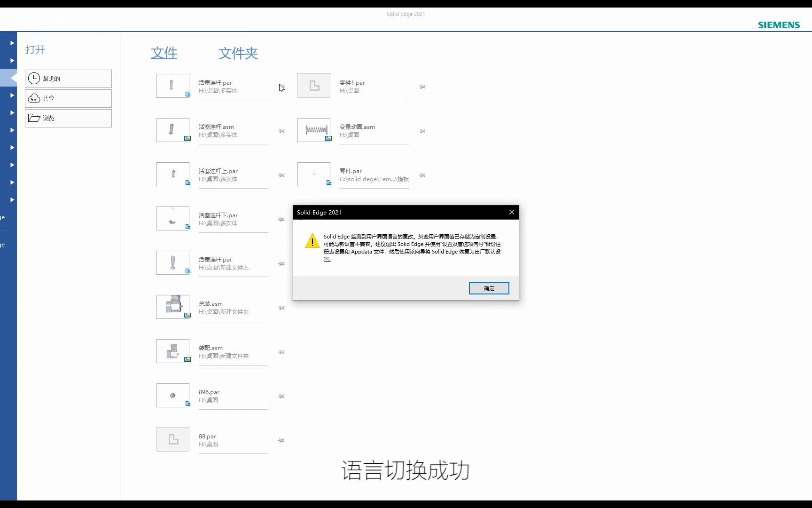Select file name 装配.asm
The image size is (812, 508).
click(x=211, y=348)
